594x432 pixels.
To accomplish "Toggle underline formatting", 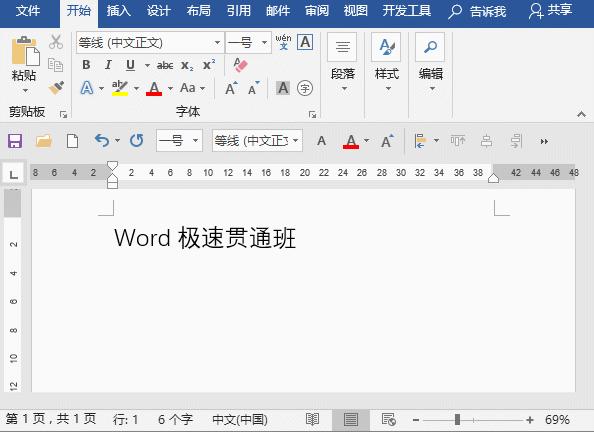I will pos(130,65).
